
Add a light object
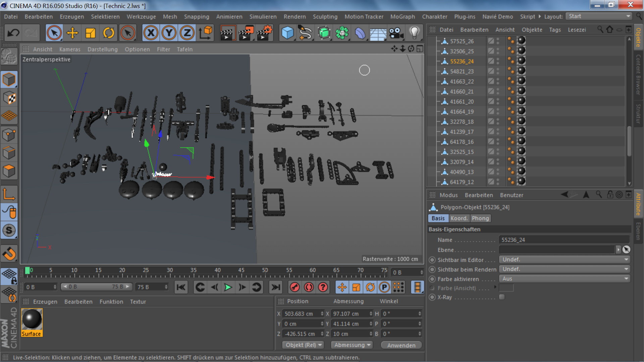coord(415,33)
